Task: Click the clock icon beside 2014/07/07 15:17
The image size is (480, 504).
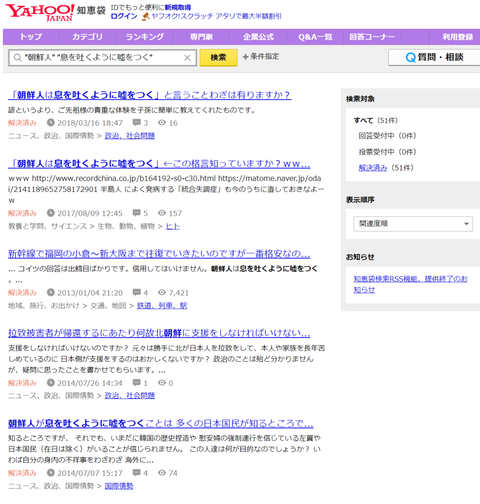Action: pyautogui.click(x=50, y=473)
